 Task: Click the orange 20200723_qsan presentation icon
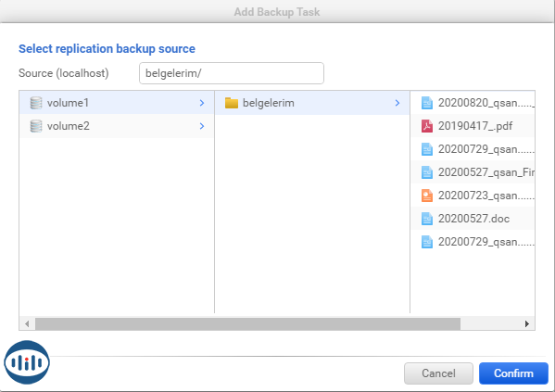coord(427,196)
